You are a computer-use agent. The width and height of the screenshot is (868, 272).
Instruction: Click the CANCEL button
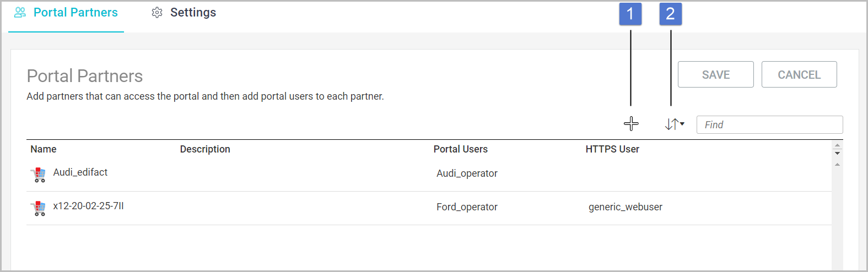click(799, 74)
